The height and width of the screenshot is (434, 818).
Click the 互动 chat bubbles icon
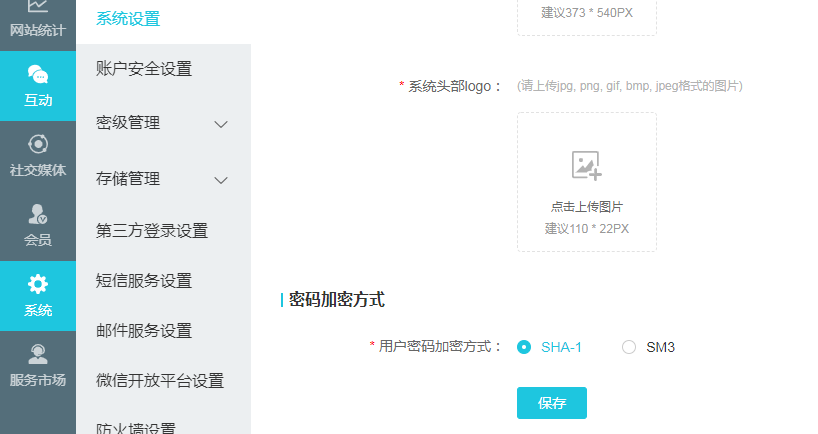coord(38,75)
